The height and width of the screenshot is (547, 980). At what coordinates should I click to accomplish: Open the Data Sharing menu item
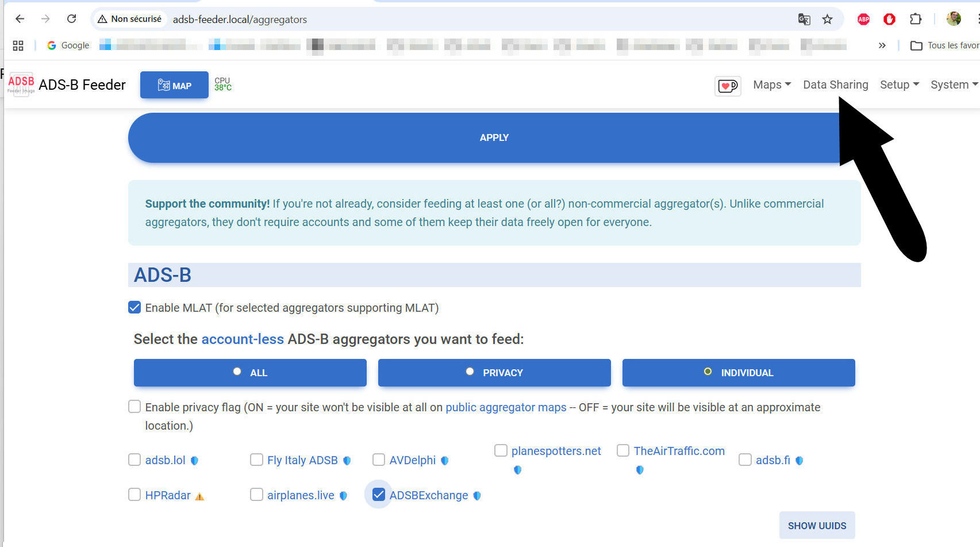tap(835, 85)
